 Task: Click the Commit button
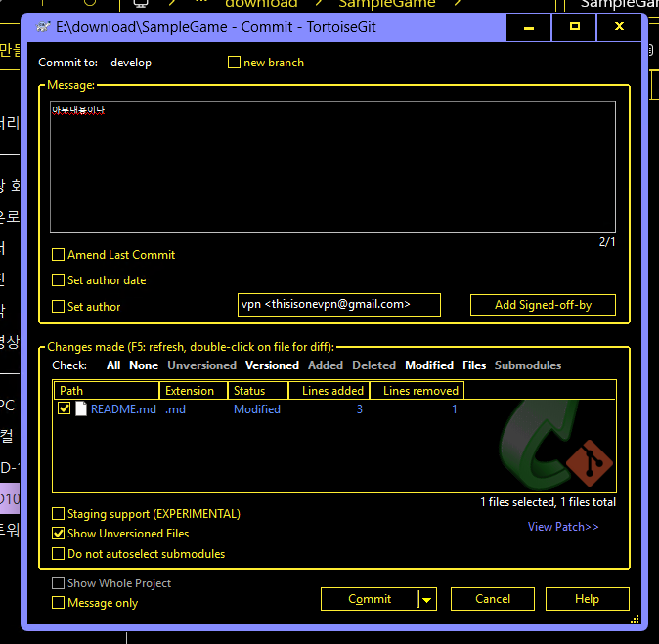tap(370, 599)
